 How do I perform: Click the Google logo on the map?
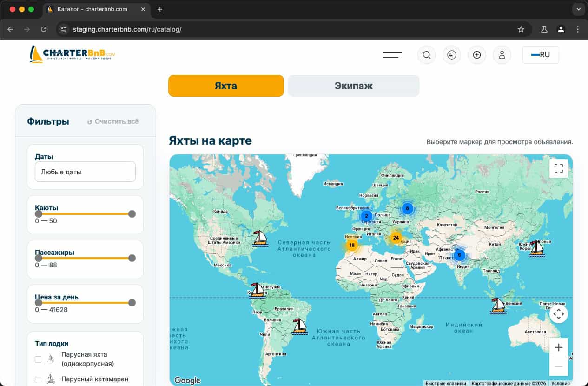[187, 380]
